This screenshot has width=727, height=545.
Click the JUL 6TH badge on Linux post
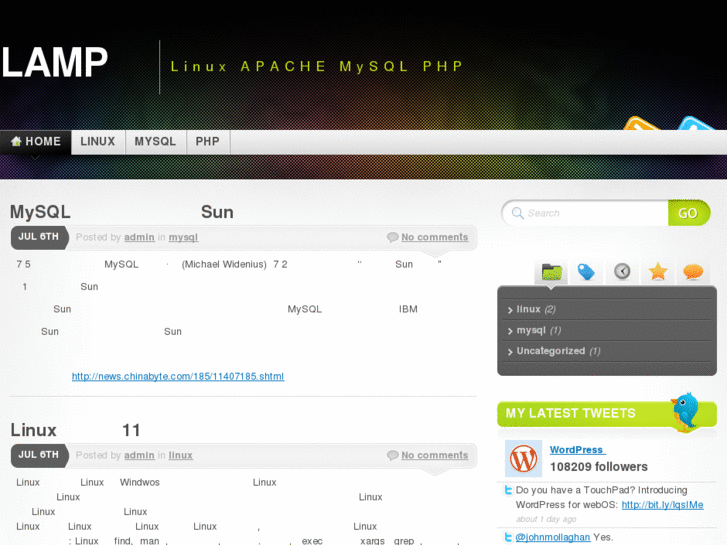pyautogui.click(x=39, y=455)
